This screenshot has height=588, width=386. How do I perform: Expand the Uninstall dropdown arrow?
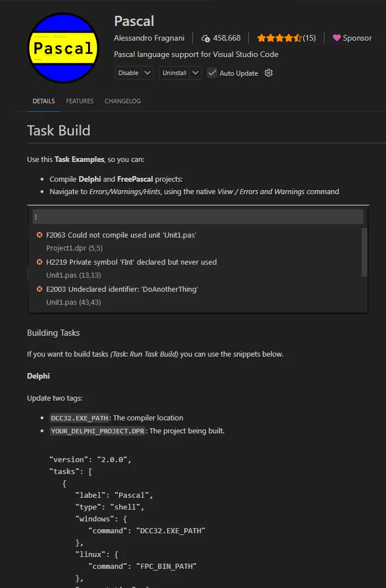coord(195,73)
